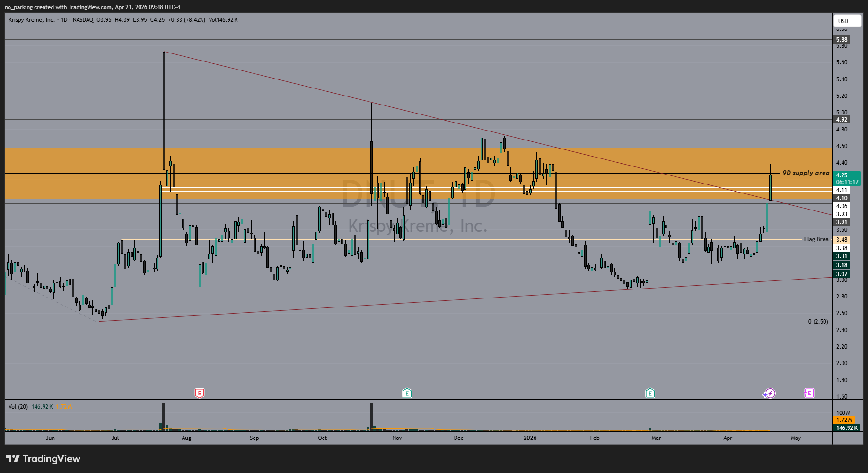Click the '9D supply area' annotation
This screenshot has height=473, width=868.
[806, 173]
